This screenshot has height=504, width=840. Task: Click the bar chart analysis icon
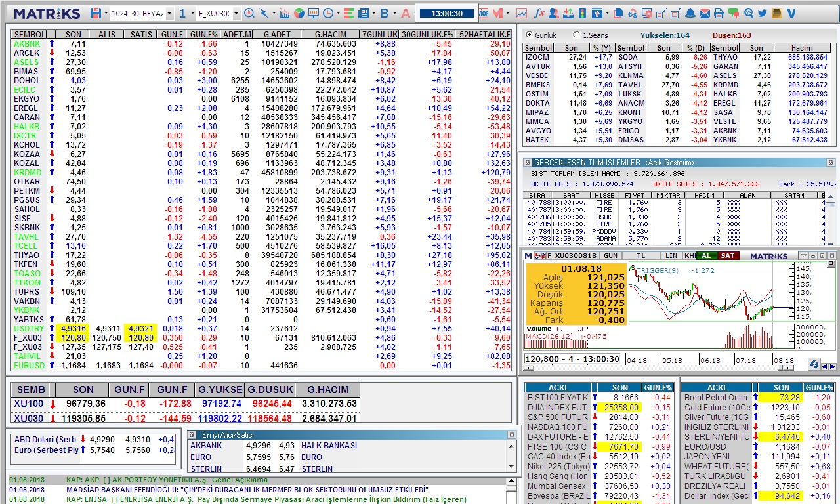click(x=285, y=13)
